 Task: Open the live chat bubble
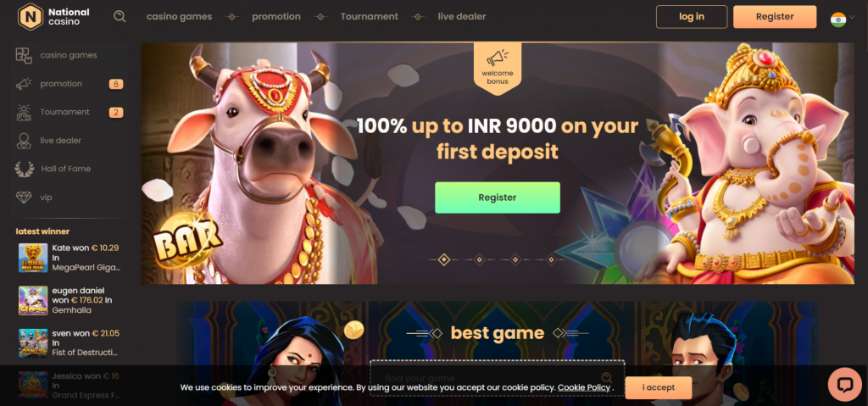point(845,385)
